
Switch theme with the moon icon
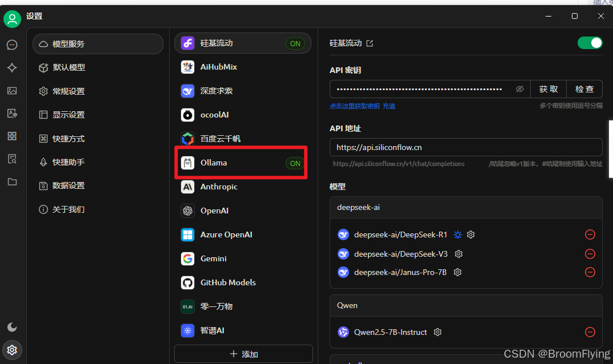pyautogui.click(x=12, y=327)
